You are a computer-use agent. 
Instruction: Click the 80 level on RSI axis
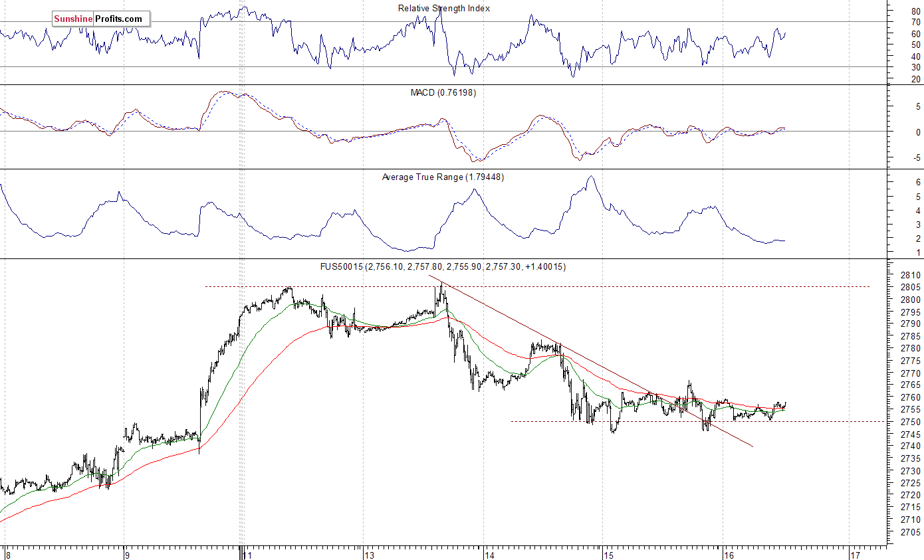(x=915, y=11)
